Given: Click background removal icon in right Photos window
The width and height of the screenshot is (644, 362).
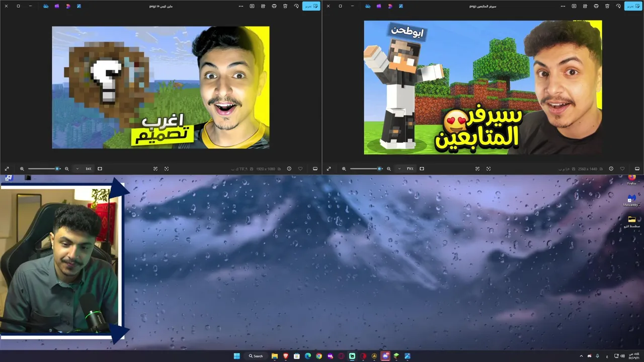Looking at the screenshot, I should [x=477, y=169].
